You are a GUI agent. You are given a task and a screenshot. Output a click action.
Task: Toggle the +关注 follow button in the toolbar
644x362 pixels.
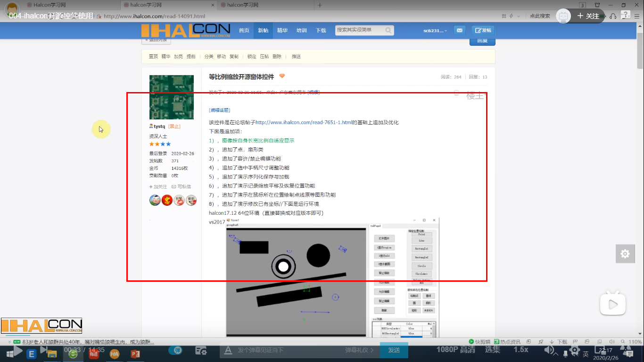[x=589, y=16]
